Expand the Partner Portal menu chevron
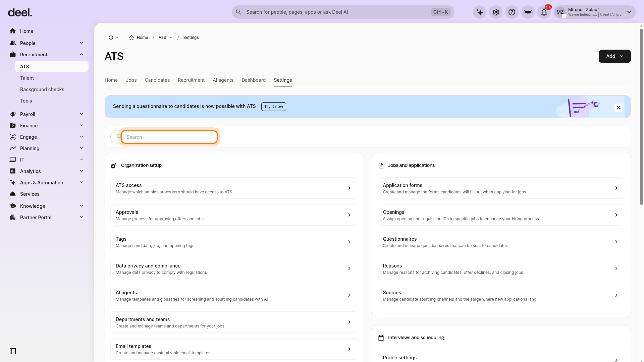Viewport: 644px width, 362px height. click(82, 218)
